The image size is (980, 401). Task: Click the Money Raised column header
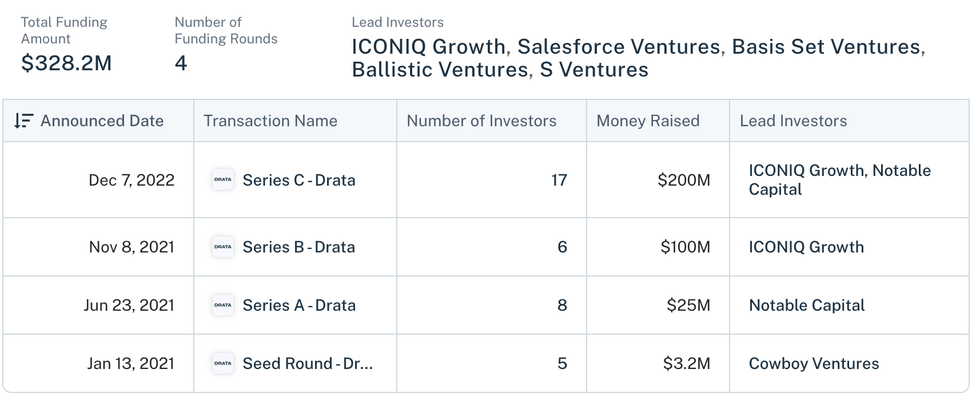coord(648,121)
